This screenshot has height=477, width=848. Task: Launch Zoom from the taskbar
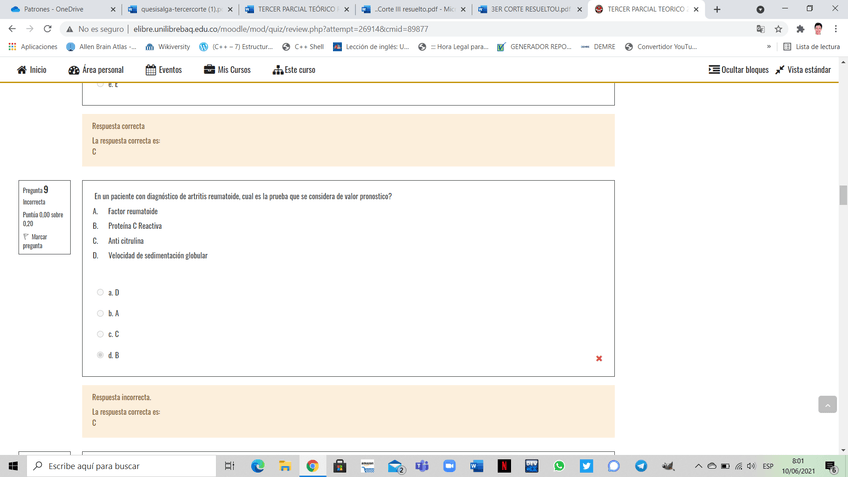click(449, 466)
